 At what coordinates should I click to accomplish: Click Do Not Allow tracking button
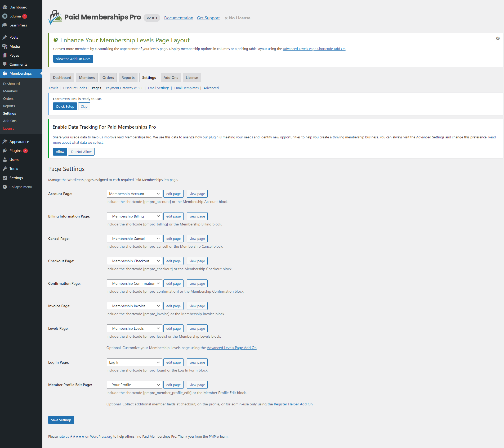(x=81, y=152)
